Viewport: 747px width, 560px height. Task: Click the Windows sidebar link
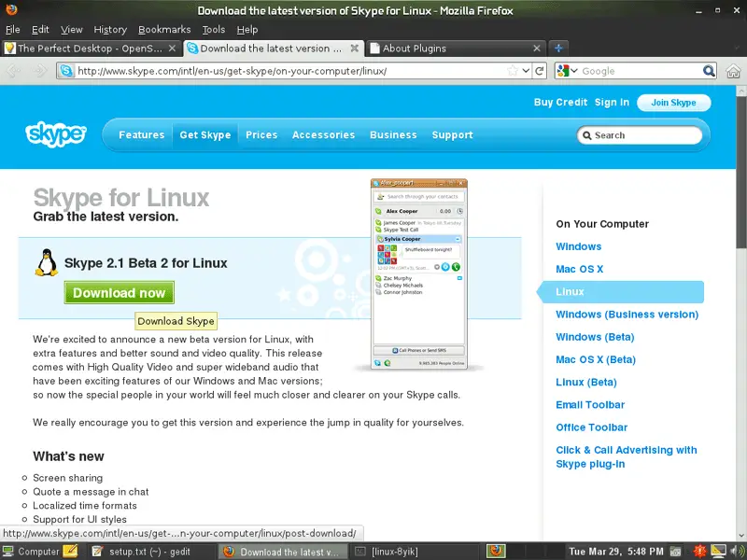click(x=578, y=246)
